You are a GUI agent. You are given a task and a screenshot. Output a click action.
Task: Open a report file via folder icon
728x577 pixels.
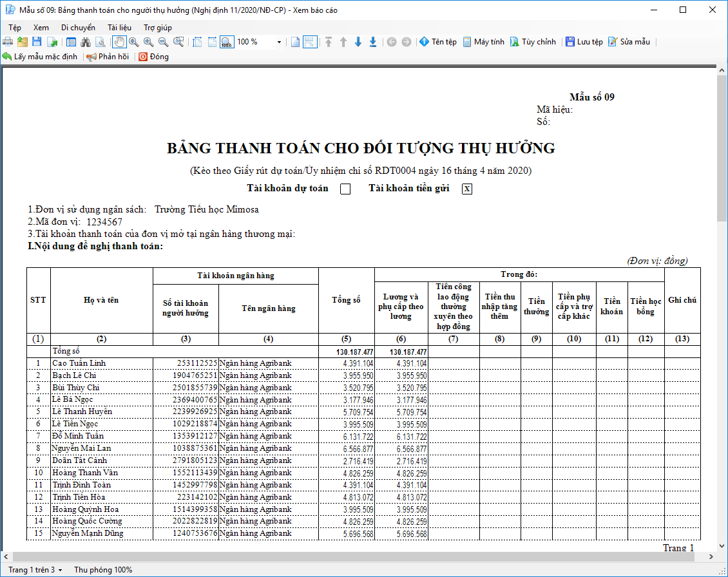point(23,42)
